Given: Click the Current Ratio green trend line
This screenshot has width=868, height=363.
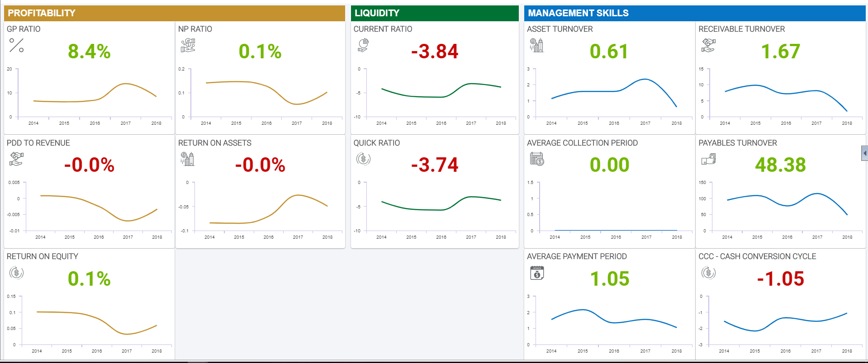Looking at the screenshot, I should pyautogui.click(x=441, y=90).
